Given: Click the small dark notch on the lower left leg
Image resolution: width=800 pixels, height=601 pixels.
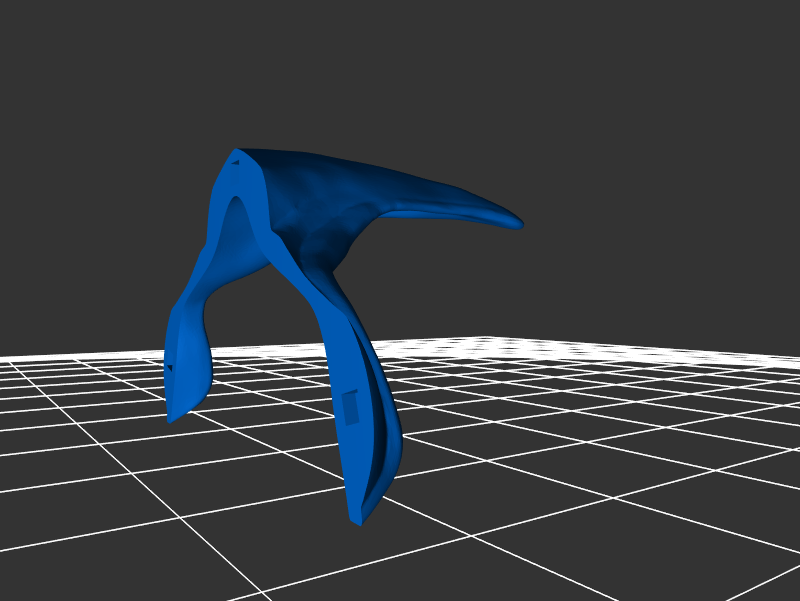Looking at the screenshot, I should tap(169, 368).
